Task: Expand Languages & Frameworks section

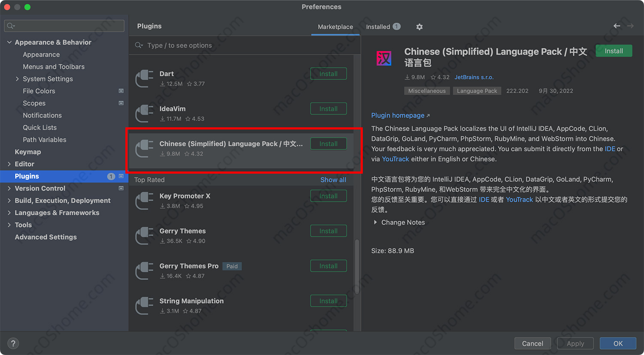Action: click(9, 213)
